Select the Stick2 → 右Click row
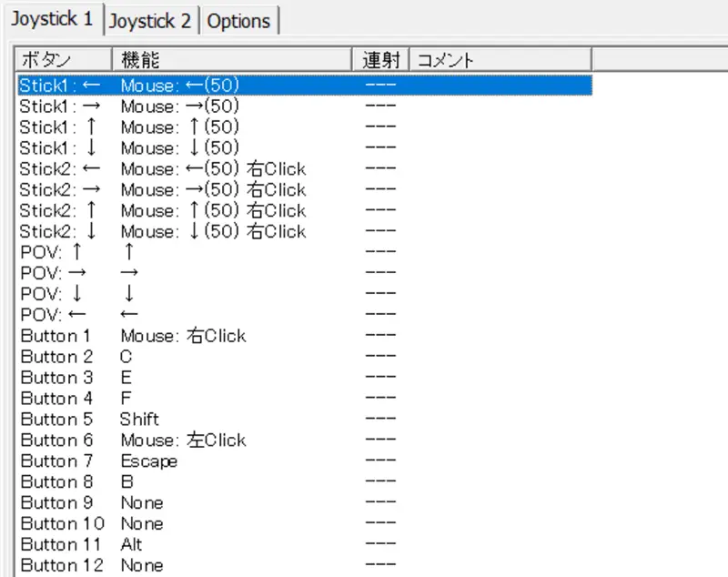The height and width of the screenshot is (577, 728). click(305, 190)
